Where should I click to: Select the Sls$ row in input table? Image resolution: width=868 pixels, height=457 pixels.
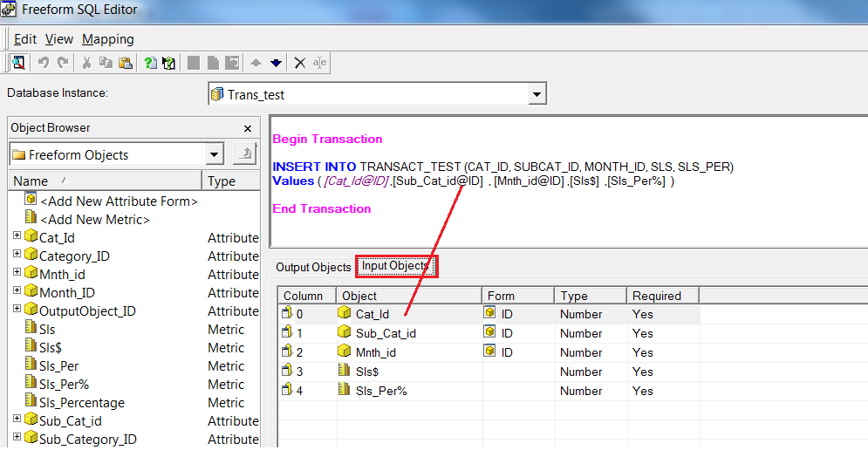[489, 372]
